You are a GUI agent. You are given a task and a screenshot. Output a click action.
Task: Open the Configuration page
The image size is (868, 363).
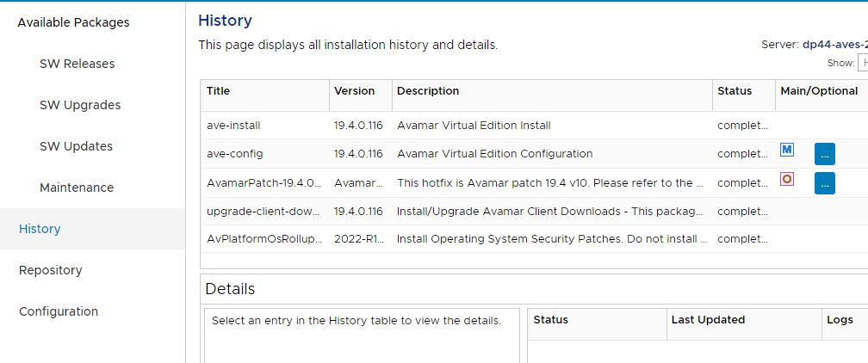pos(59,311)
